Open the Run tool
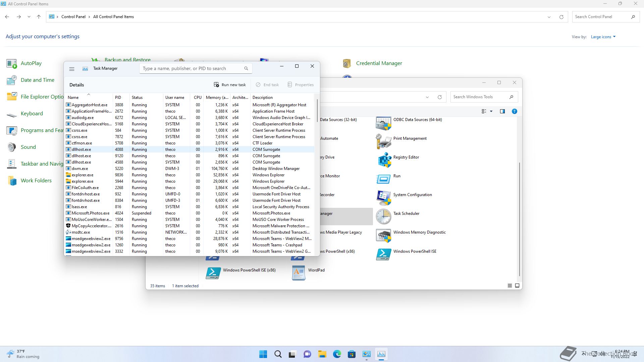 388,178
